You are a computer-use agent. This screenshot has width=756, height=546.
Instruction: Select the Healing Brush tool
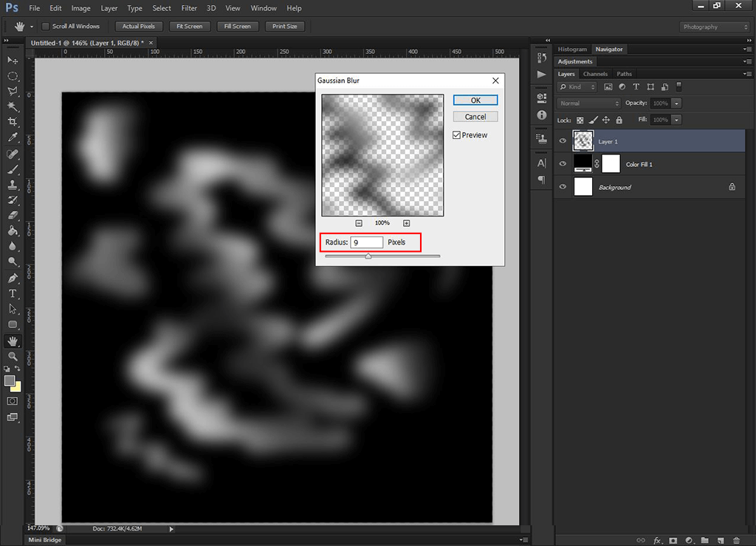pos(13,154)
